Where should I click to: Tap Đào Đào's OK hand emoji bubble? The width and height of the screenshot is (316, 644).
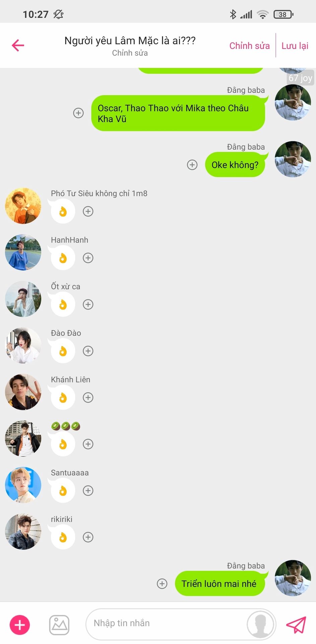63,351
